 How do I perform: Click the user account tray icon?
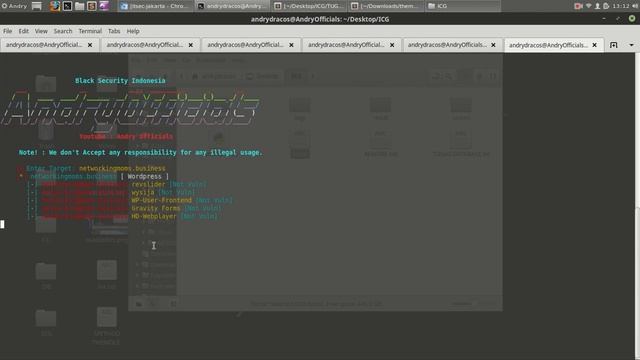[x=598, y=6]
